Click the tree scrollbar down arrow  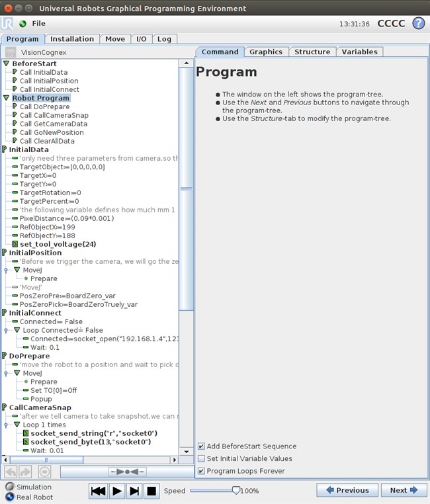187,452
